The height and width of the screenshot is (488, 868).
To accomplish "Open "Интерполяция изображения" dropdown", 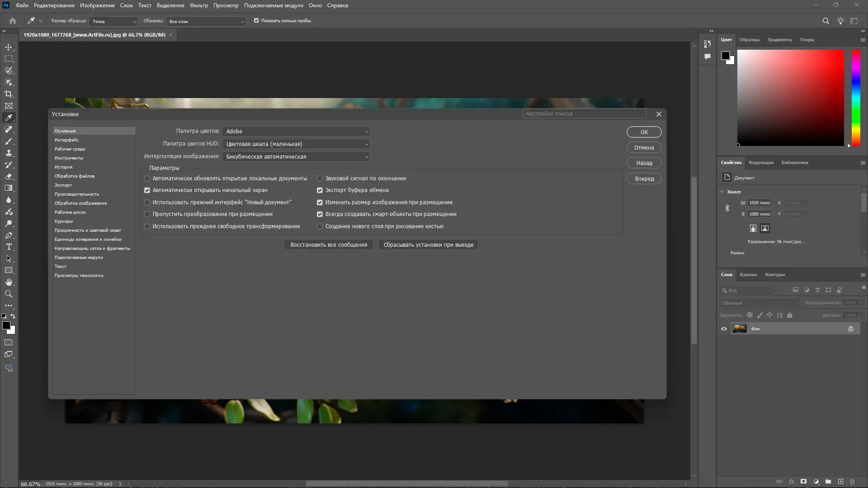I will coord(296,157).
